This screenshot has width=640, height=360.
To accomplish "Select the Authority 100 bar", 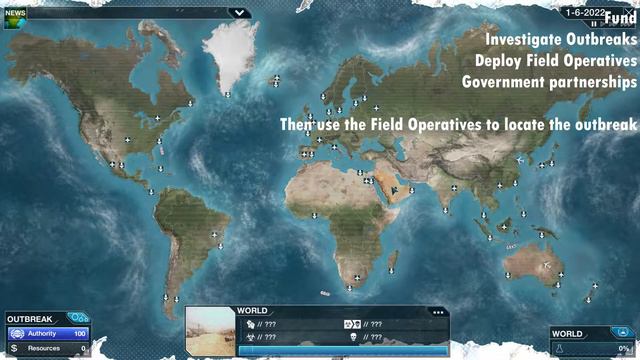I will tap(48, 333).
